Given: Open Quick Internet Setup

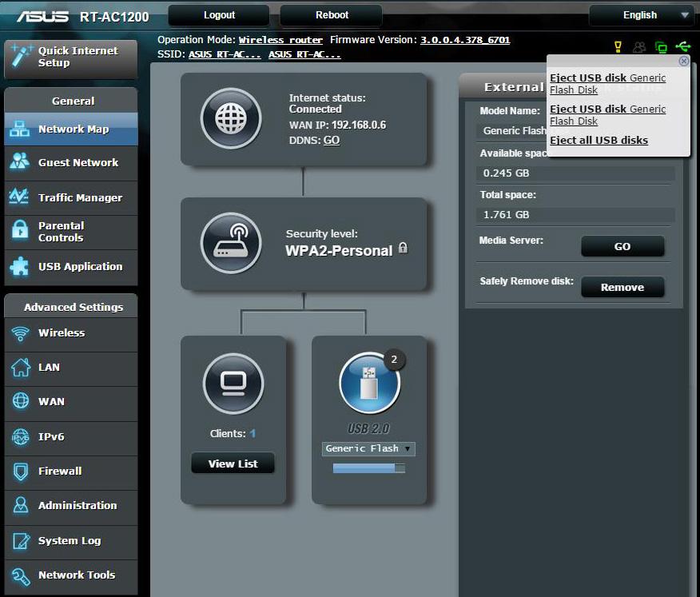Looking at the screenshot, I should coord(71,59).
